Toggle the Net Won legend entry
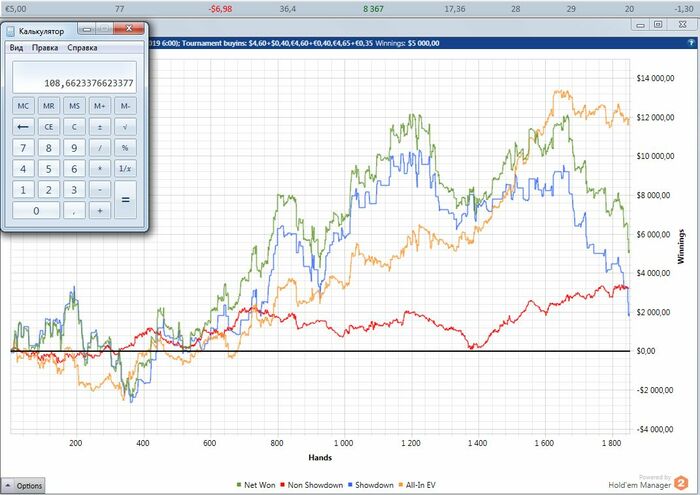 click(256, 485)
